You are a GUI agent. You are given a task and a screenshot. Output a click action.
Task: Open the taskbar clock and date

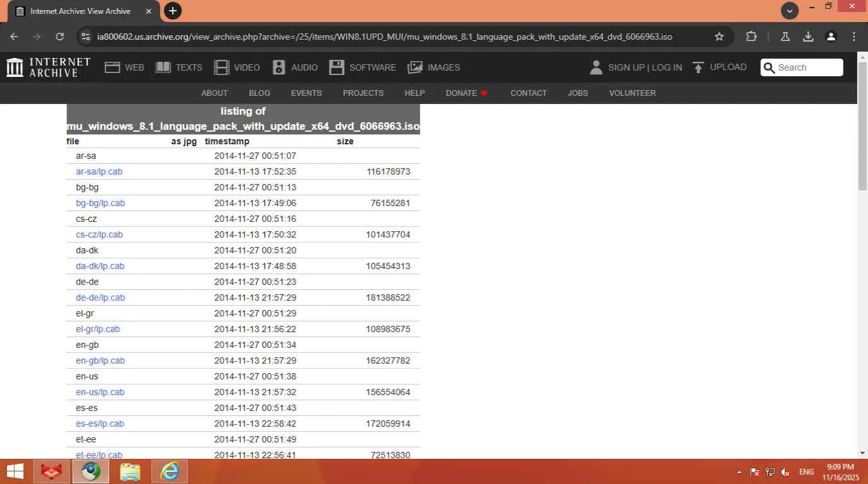tap(841, 472)
